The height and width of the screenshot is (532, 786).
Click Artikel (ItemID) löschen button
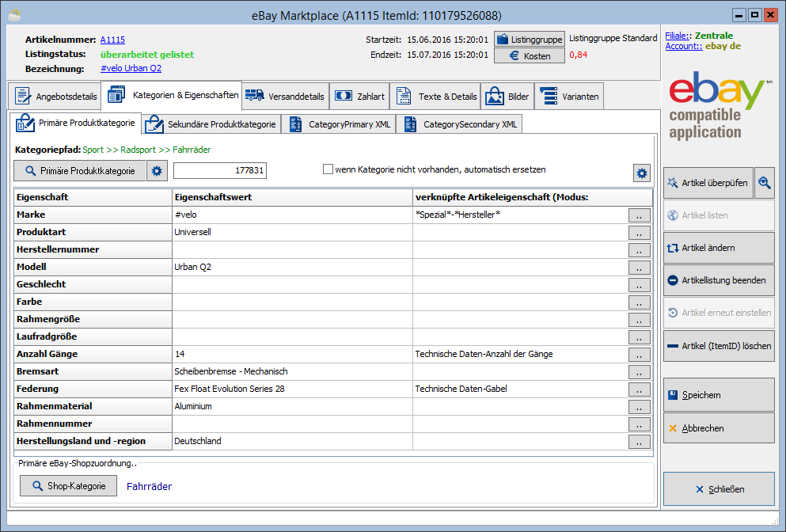(x=719, y=345)
